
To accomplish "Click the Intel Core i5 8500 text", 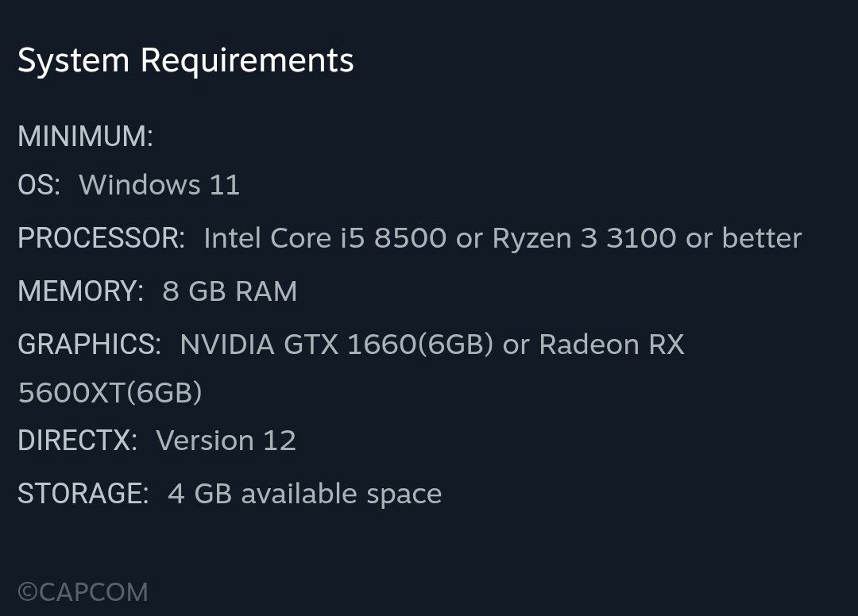I will coord(325,238).
